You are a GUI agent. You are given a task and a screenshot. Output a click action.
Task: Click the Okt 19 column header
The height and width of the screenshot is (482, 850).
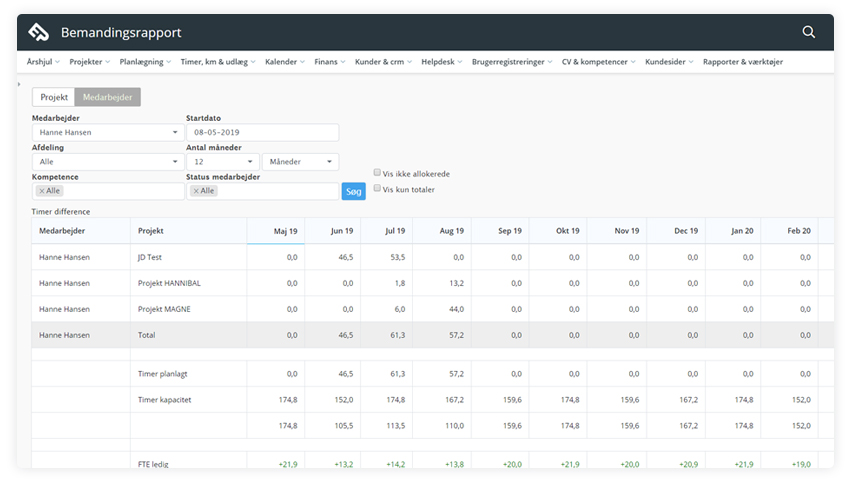click(x=558, y=230)
